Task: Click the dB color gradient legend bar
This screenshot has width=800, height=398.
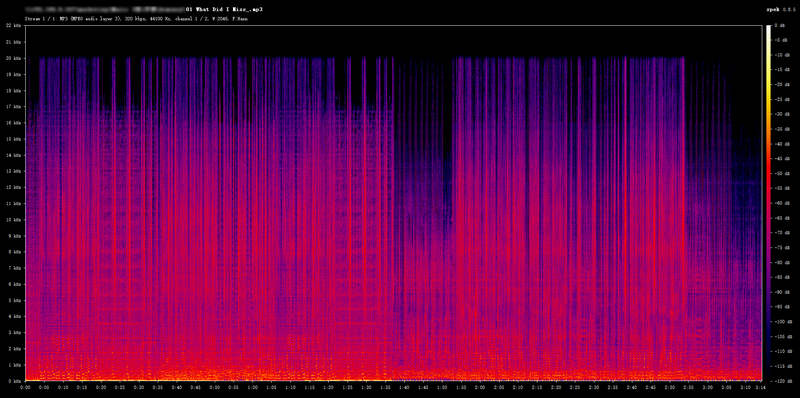Action: [768, 203]
